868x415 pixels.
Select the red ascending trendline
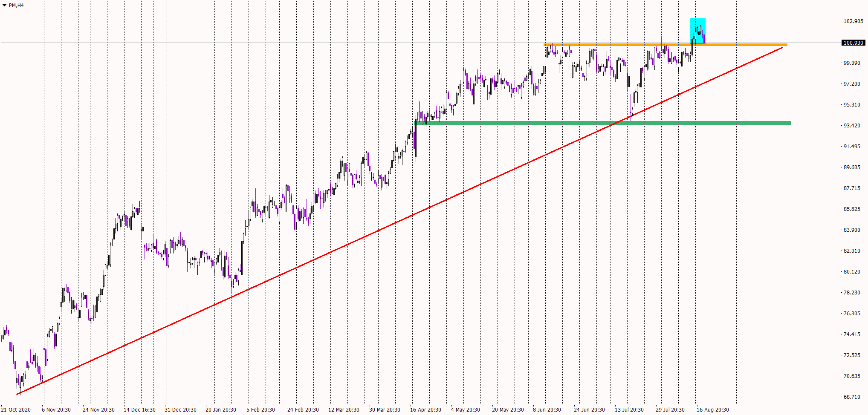pyautogui.click(x=400, y=221)
